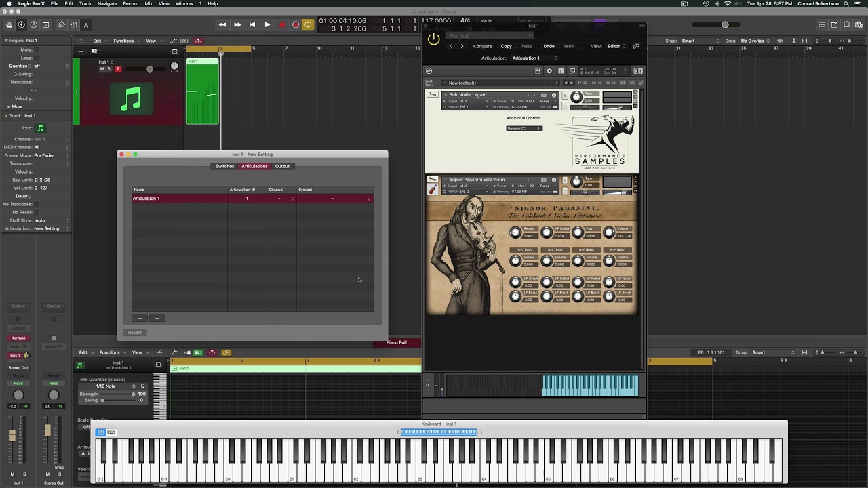Open the File menu
The width and height of the screenshot is (868, 488).
coord(54,4)
